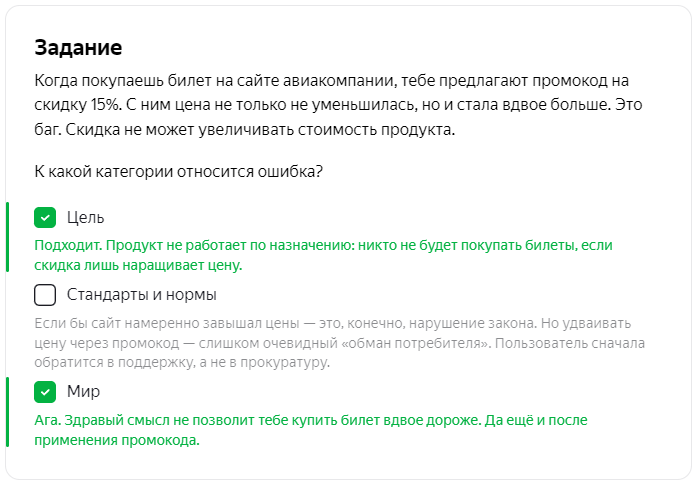699x485 pixels.
Task: Click the green explanation starting with Ага
Action: tap(311, 430)
